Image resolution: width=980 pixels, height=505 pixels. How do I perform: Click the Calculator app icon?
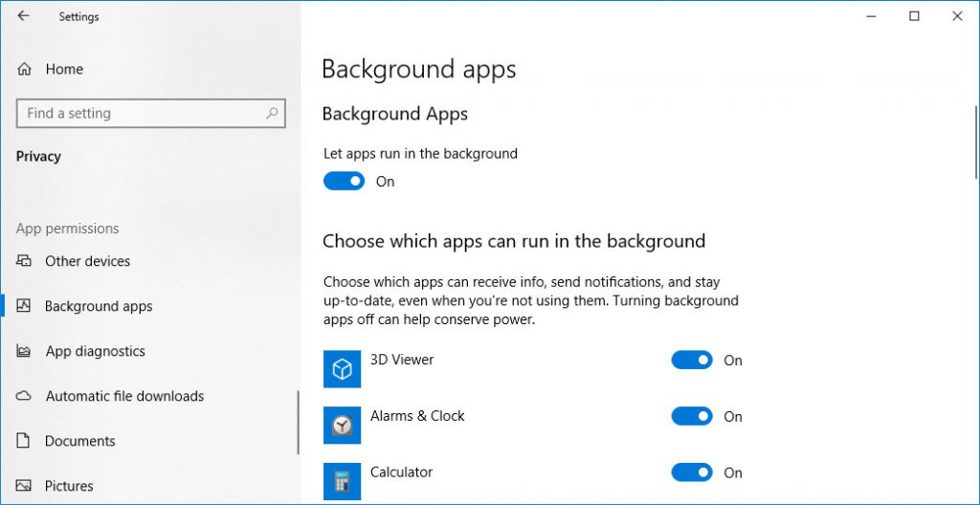342,481
